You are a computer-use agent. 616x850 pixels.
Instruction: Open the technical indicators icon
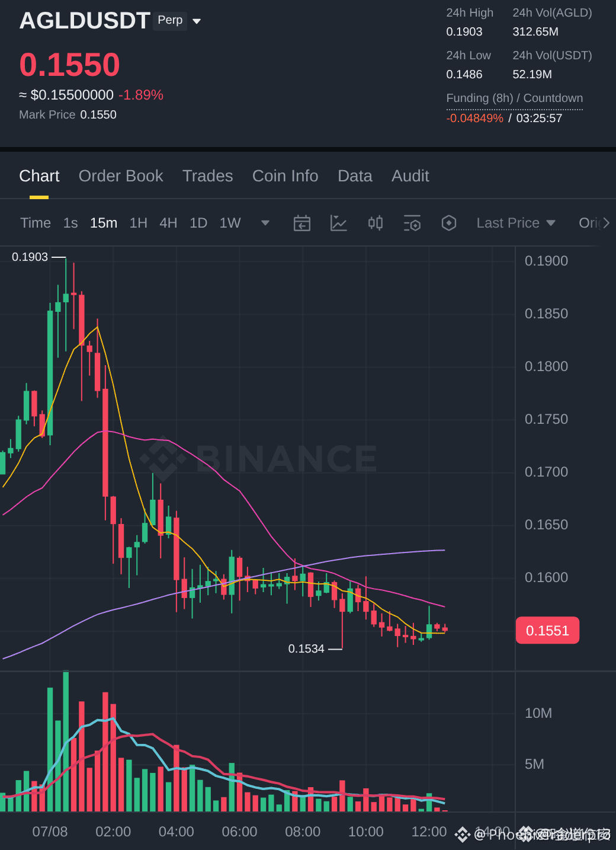point(339,223)
